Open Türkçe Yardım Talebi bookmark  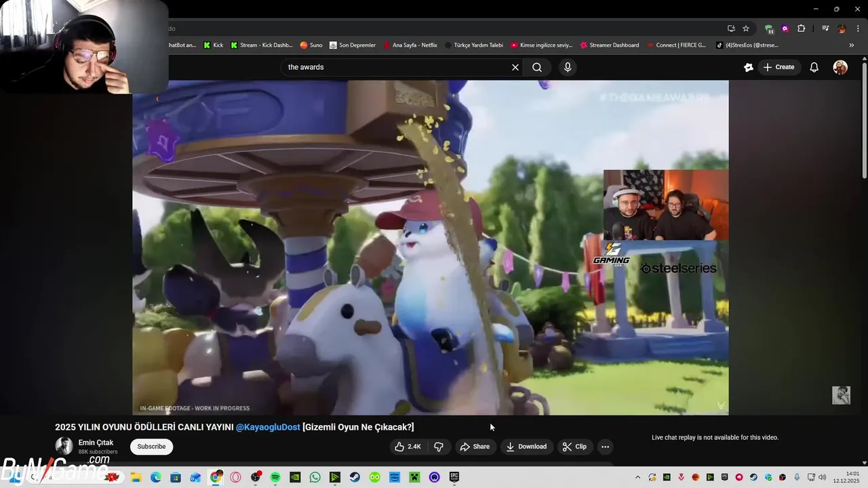coord(474,45)
